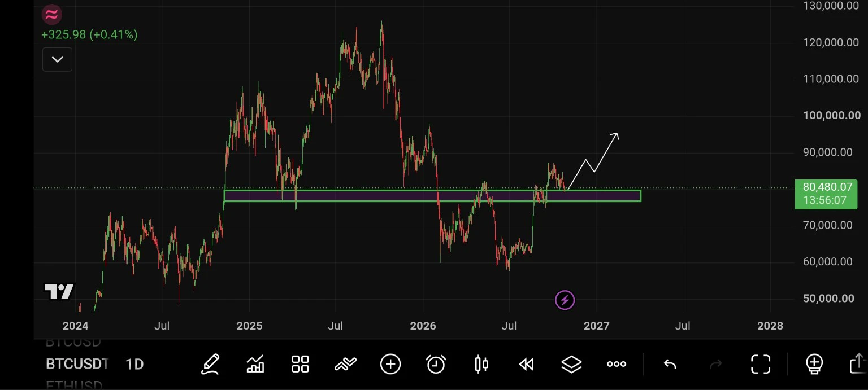
Task: Toggle fullscreen mode with corner brackets
Action: (761, 364)
